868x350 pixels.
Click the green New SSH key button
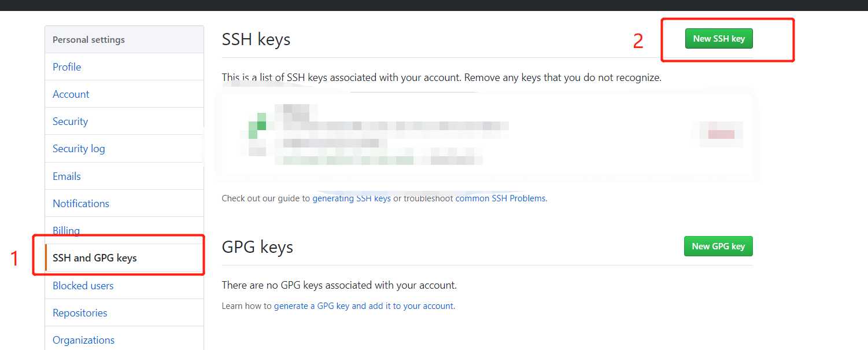(719, 39)
